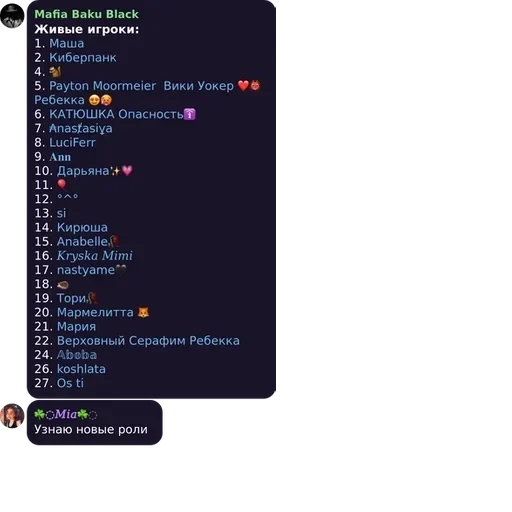Open the Mia sender name
This screenshot has width=512, height=512.
coord(66,414)
